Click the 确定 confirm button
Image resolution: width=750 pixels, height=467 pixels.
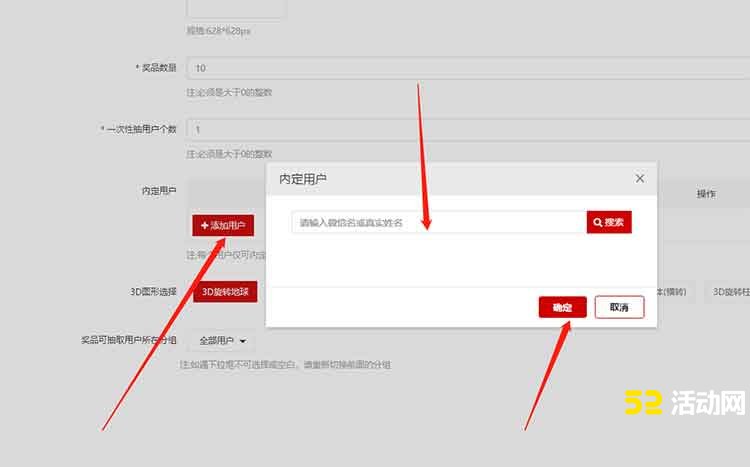tap(562, 307)
